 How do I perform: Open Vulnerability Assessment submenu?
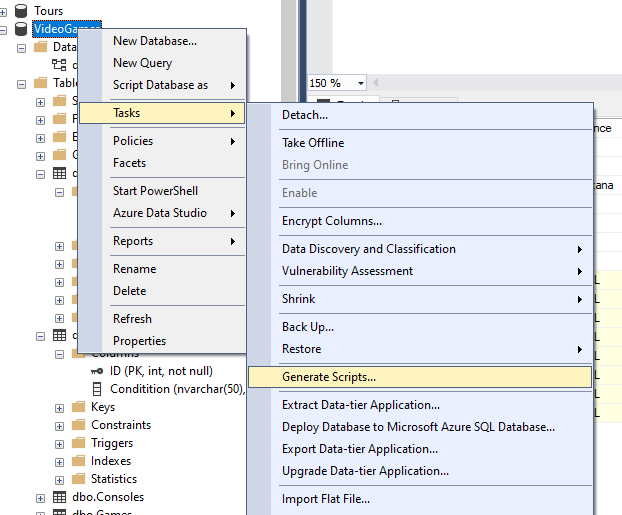(x=420, y=271)
